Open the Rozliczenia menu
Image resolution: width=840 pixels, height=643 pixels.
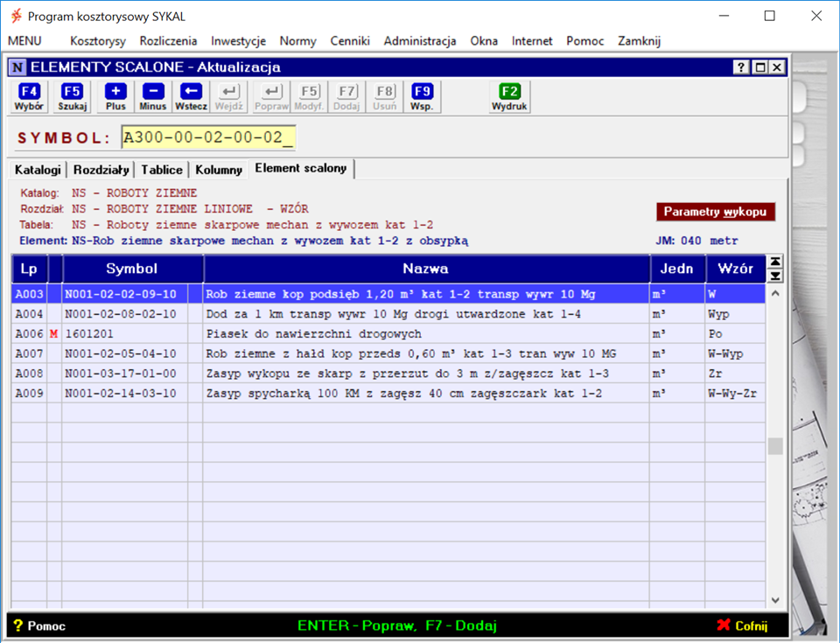(168, 41)
